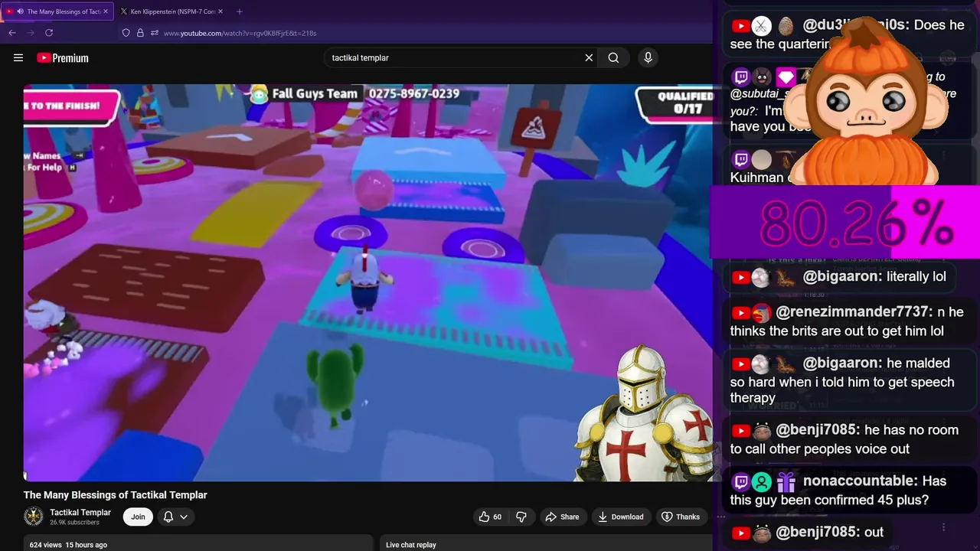
Task: Send a Thanks to the creator
Action: click(x=681, y=517)
